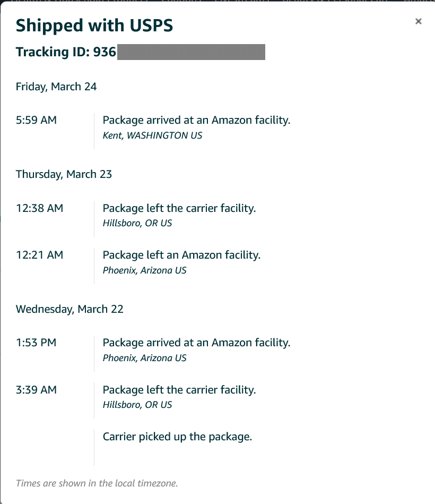This screenshot has width=435, height=504.
Task: Click "Carrier picked up the package" event
Action: 177,437
